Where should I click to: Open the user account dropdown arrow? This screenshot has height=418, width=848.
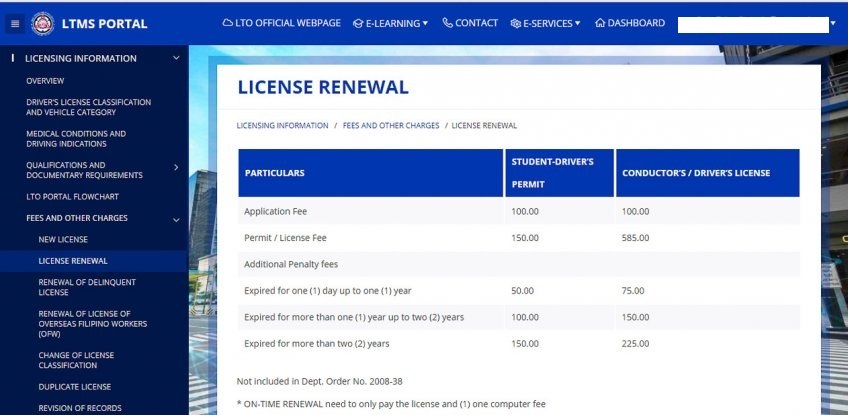click(x=833, y=23)
